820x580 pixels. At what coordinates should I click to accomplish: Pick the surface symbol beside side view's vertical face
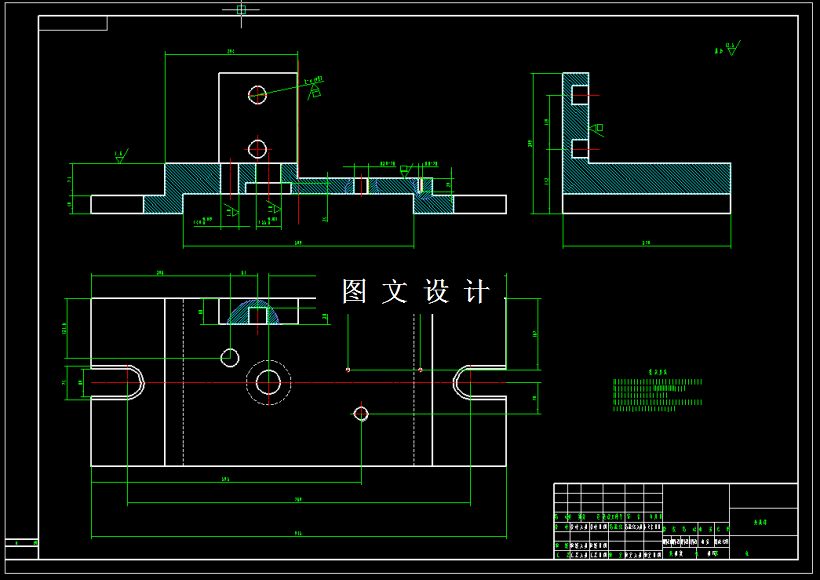[598, 130]
